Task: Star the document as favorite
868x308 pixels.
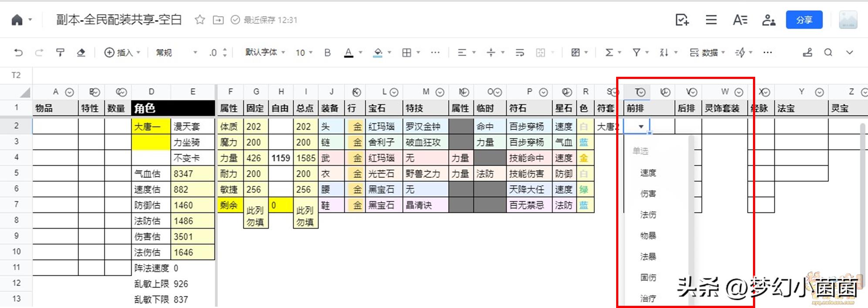Action: pos(200,20)
